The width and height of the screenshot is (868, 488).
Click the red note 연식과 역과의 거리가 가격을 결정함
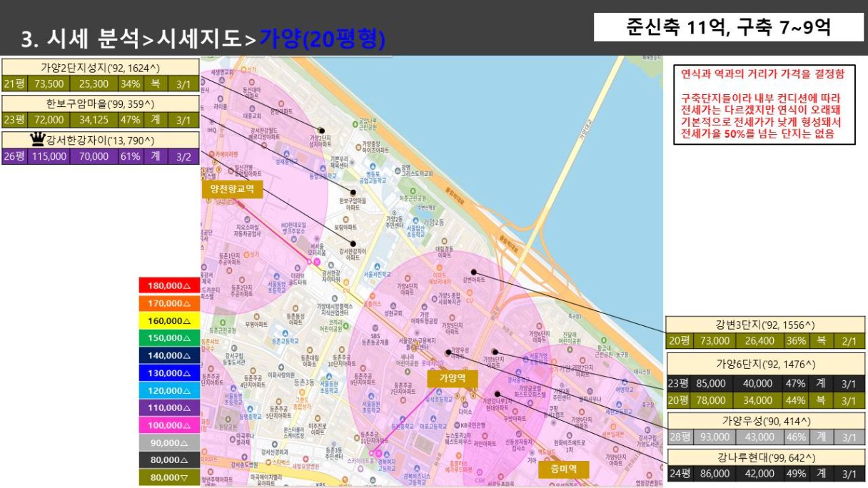(x=764, y=73)
